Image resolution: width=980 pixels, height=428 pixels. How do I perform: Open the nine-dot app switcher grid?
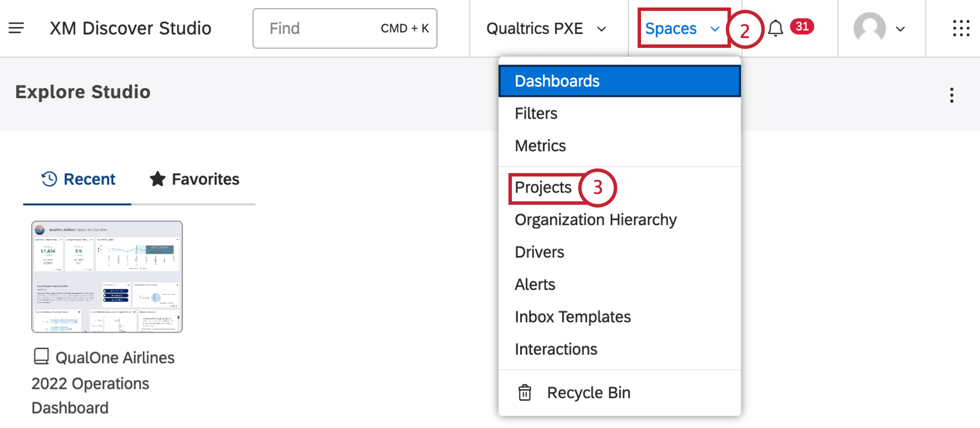pyautogui.click(x=961, y=28)
